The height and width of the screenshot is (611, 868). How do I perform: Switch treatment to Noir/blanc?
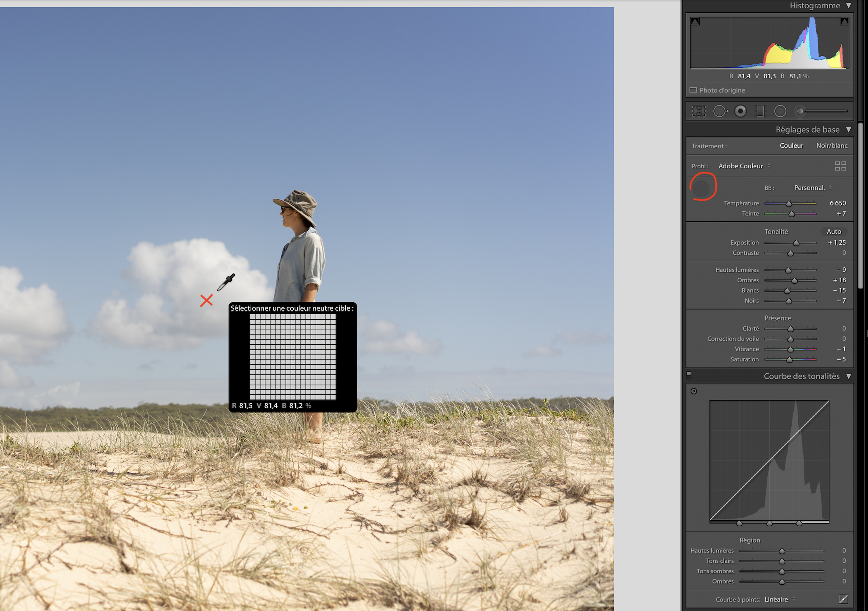click(x=832, y=145)
